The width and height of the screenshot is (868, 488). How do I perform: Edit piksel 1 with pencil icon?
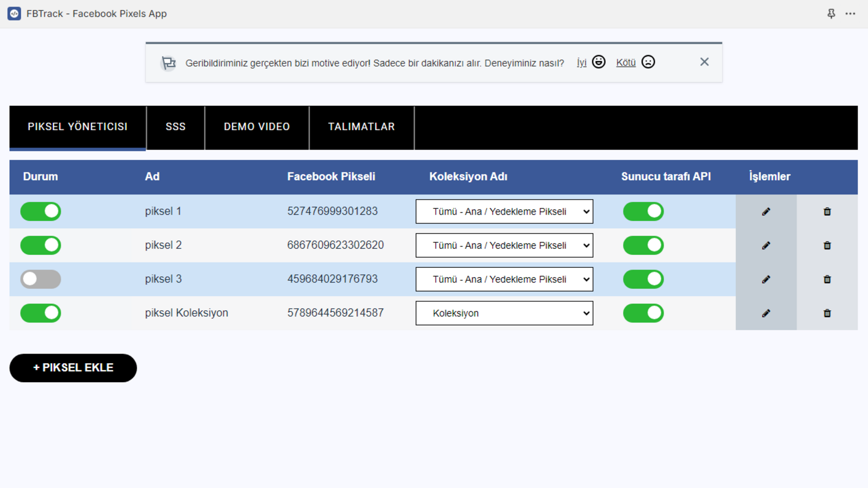point(766,211)
